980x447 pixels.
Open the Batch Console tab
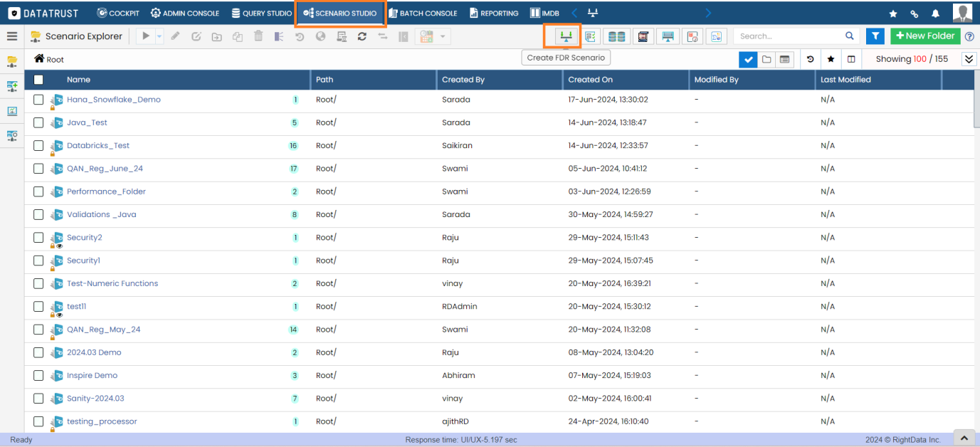423,13
